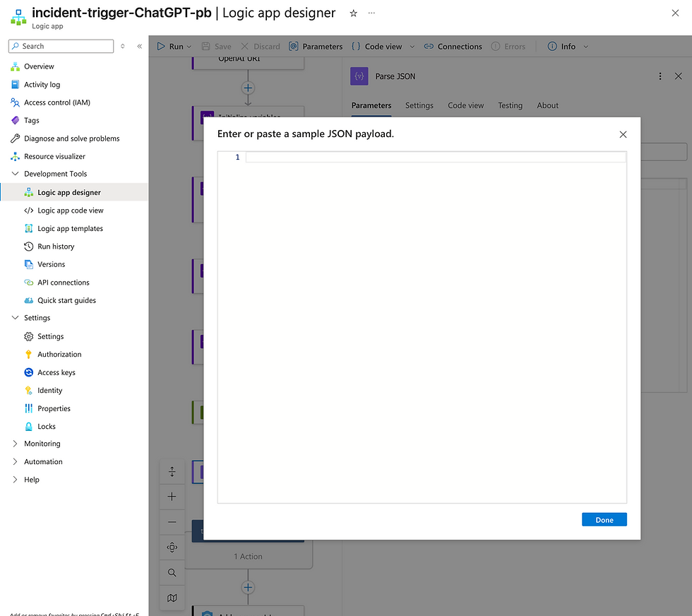Click the collapse/expand vertical arrows canvas control

(x=172, y=472)
